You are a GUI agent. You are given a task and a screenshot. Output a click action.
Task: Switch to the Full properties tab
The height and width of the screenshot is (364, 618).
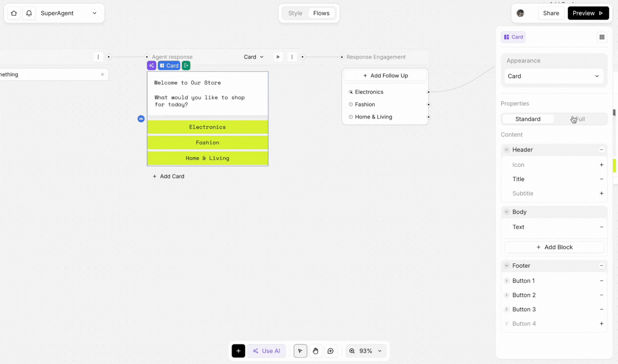pyautogui.click(x=581, y=119)
